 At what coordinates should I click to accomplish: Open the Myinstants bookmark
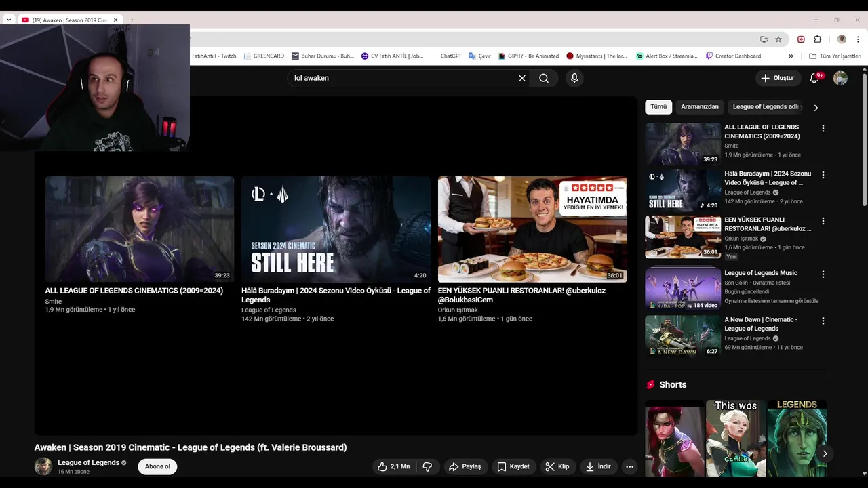coord(597,56)
